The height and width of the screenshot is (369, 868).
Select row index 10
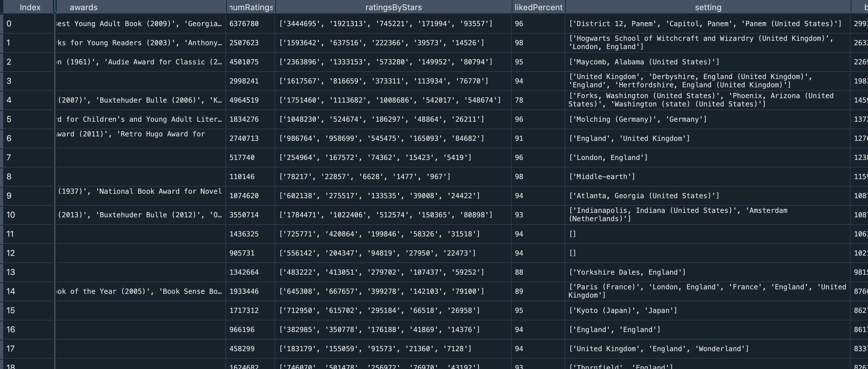pos(11,215)
